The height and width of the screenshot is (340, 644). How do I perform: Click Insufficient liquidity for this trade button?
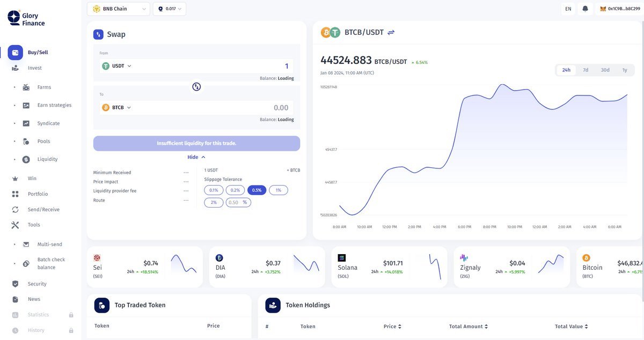click(x=196, y=143)
